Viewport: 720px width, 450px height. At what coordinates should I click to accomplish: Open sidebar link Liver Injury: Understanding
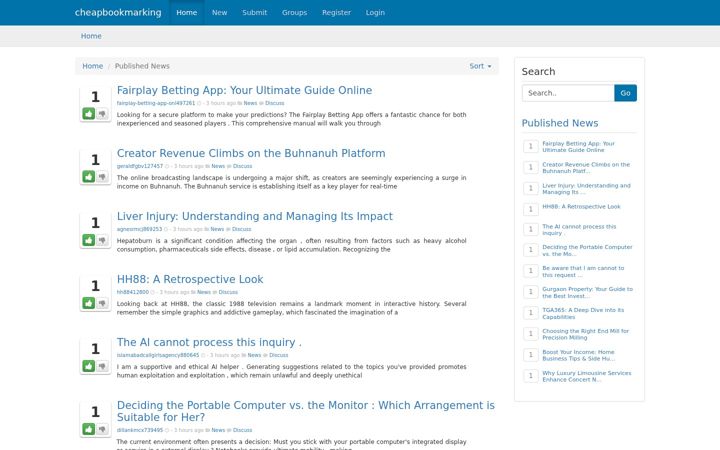(586, 189)
